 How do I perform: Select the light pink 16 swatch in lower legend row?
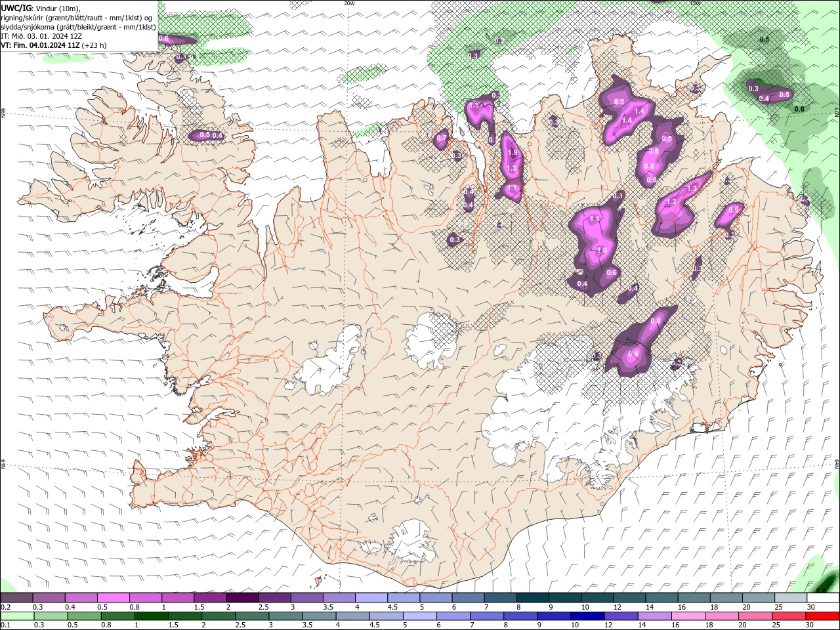tap(687, 616)
